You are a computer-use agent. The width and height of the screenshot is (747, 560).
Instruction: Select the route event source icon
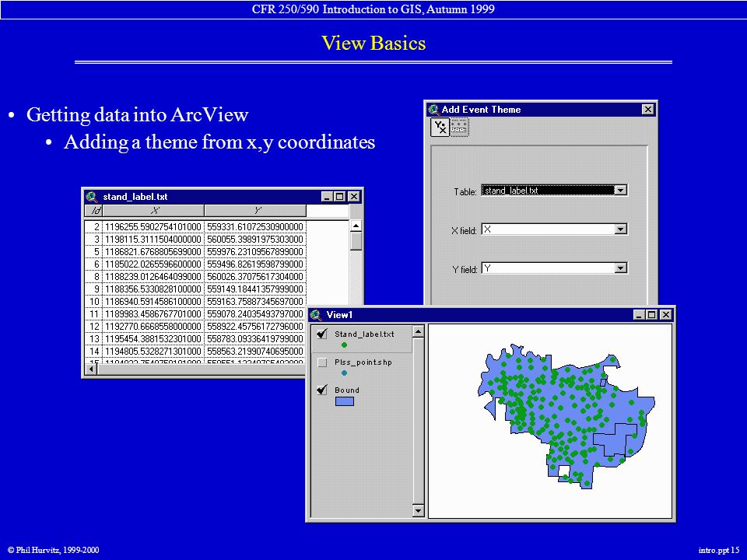click(459, 127)
